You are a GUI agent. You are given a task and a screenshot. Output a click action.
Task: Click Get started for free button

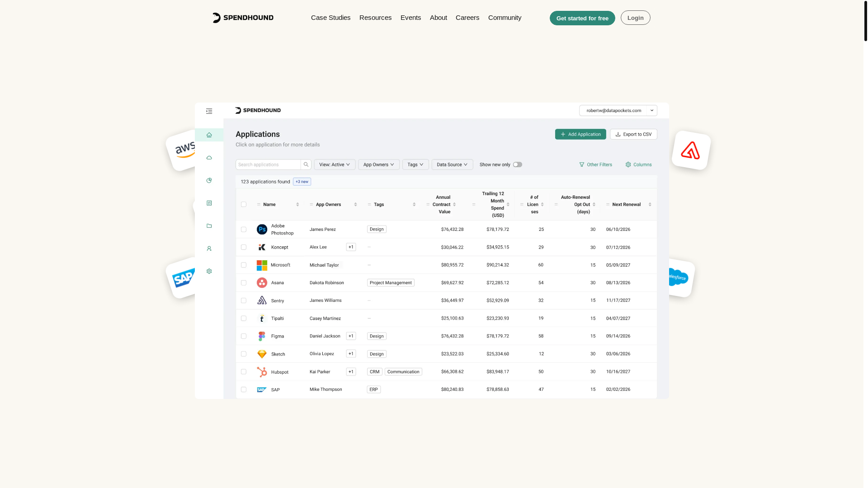582,18
